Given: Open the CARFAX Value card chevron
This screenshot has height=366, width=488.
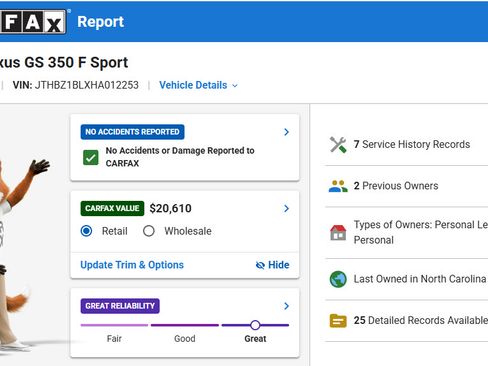Looking at the screenshot, I should [x=286, y=209].
